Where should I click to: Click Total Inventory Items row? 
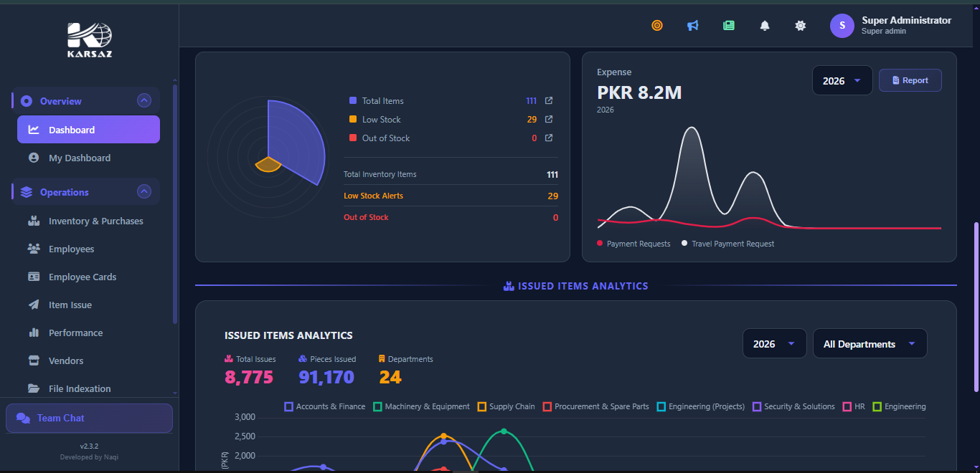[451, 174]
